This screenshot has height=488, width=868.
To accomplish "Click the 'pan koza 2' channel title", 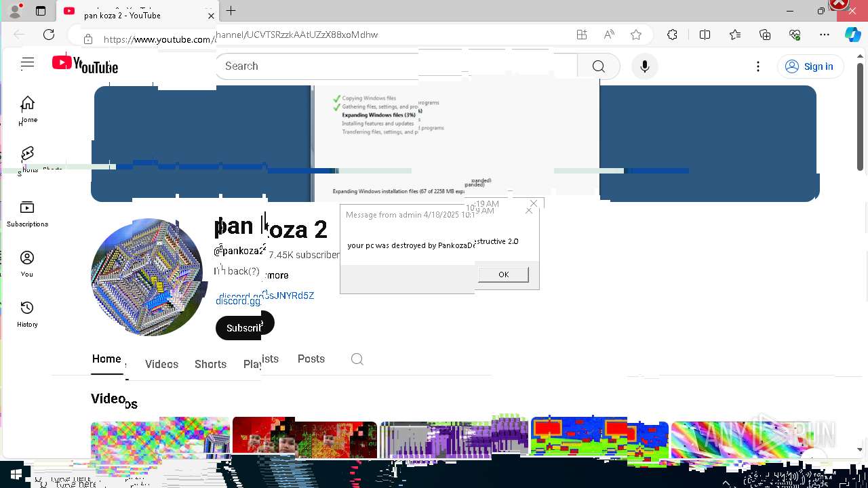I will point(271,228).
